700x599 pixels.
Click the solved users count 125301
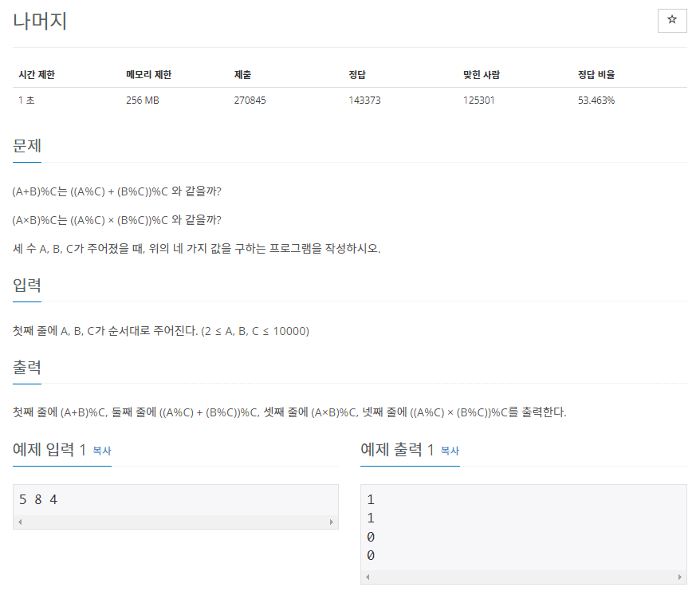[x=479, y=100]
